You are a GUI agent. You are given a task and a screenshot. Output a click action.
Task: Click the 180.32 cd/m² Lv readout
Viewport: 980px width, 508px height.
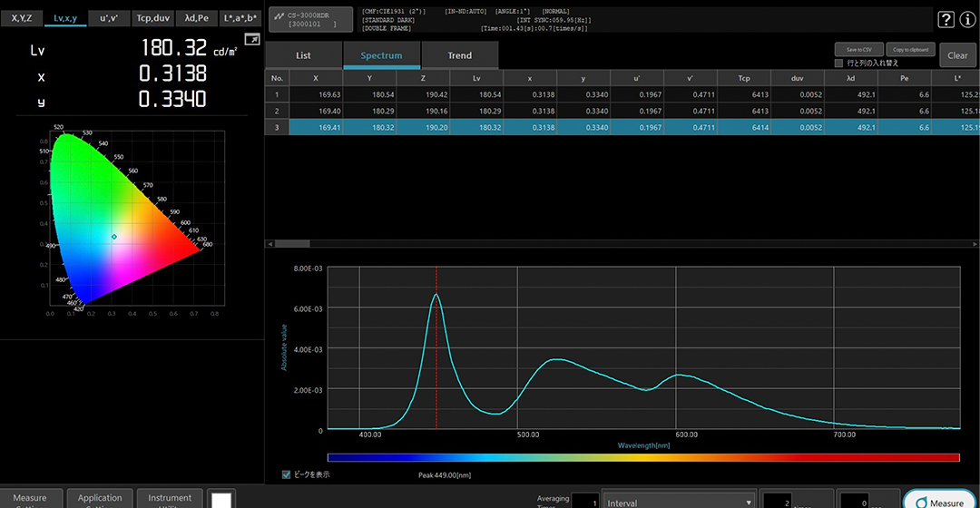coord(189,48)
